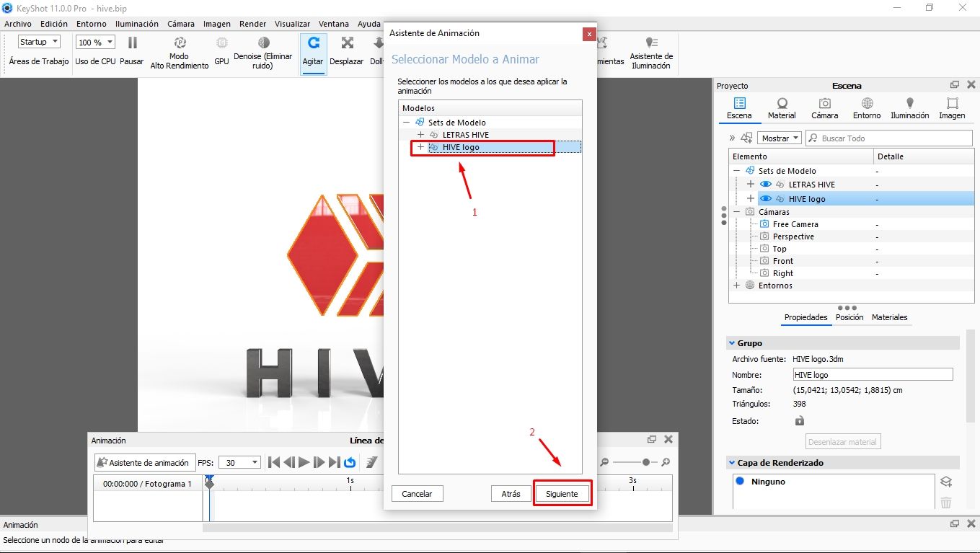Click Siguiente in the animation wizard
Viewport: 980px width, 553px height.
coord(562,494)
